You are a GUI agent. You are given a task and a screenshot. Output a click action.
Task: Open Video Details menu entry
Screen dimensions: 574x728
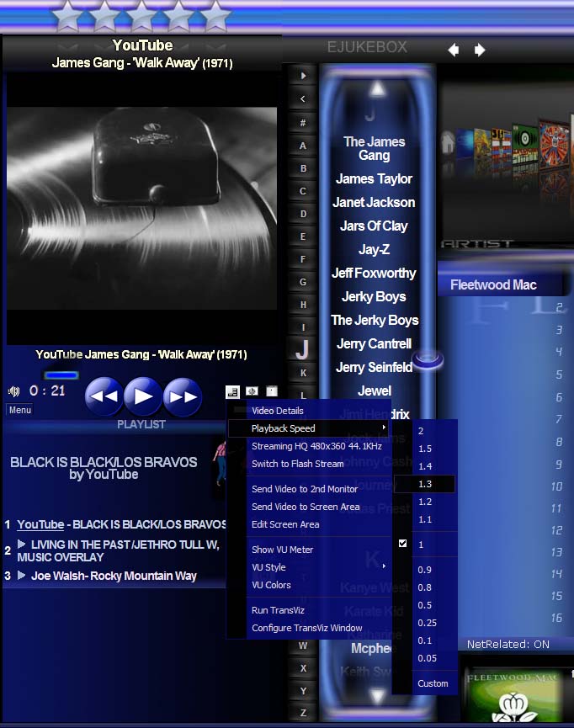coord(310,411)
